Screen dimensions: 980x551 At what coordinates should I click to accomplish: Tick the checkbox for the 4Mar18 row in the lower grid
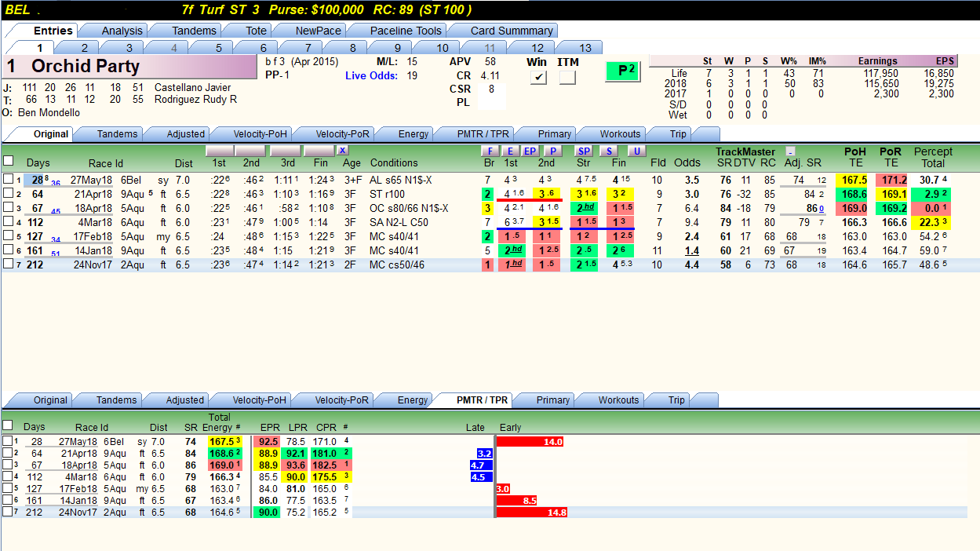point(7,476)
